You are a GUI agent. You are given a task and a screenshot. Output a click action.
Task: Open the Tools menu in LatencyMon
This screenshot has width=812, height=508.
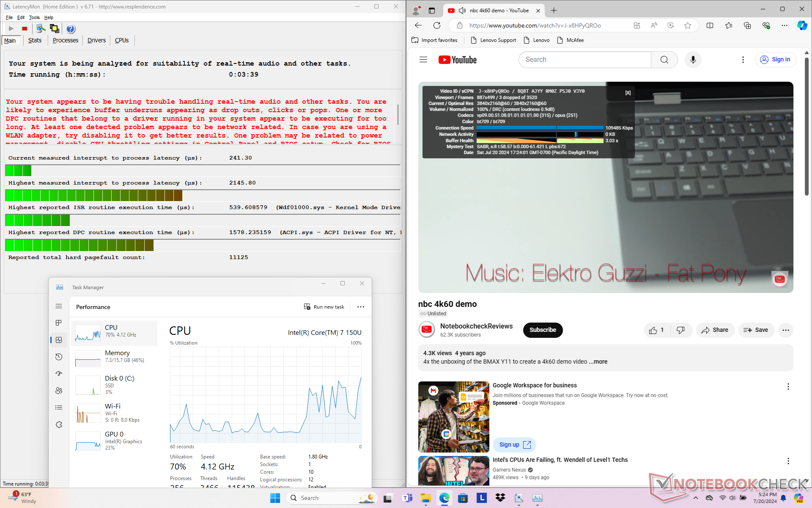[34, 17]
